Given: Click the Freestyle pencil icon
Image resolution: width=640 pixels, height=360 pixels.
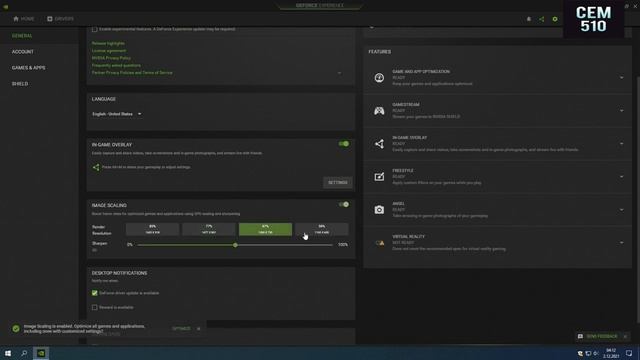Looking at the screenshot, I should 379,177.
